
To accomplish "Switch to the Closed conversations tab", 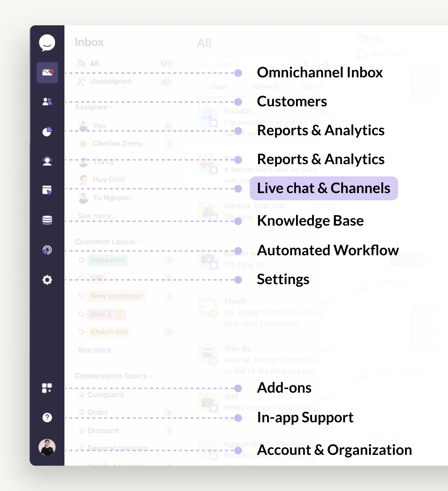I will pos(266,87).
